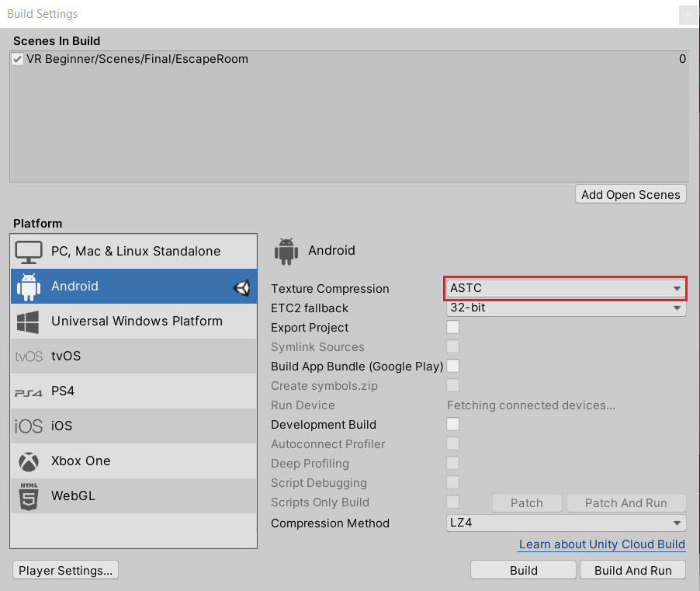Click the iOS platform icon
700x591 pixels.
pos(29,426)
